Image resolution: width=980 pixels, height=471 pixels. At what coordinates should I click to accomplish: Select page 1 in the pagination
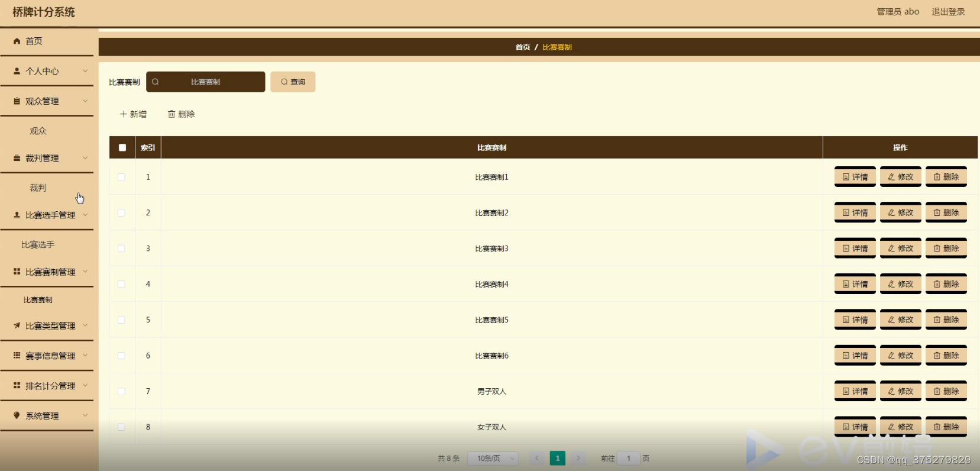click(558, 458)
